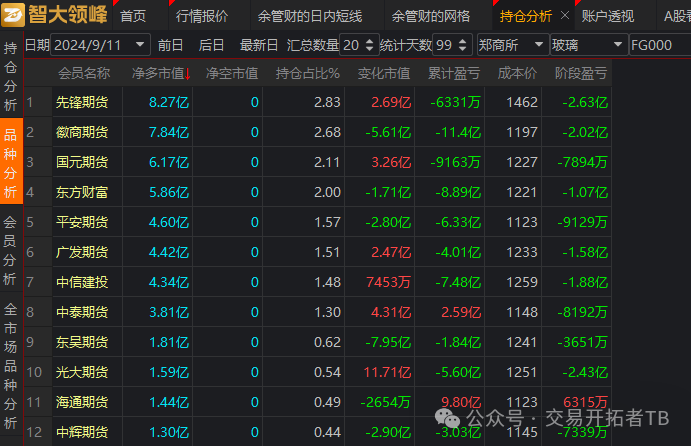Sort by 累计盈亏 column header

click(454, 73)
